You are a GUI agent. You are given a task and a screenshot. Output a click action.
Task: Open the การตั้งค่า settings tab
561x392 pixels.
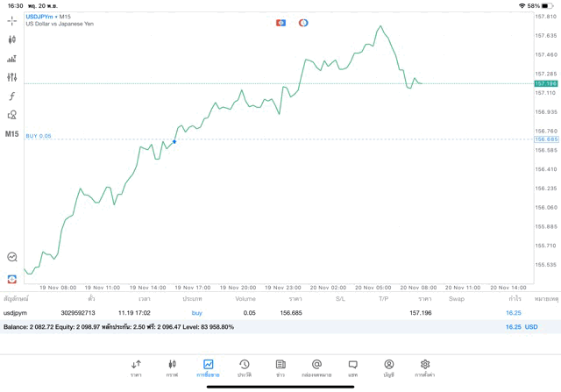pos(425,367)
